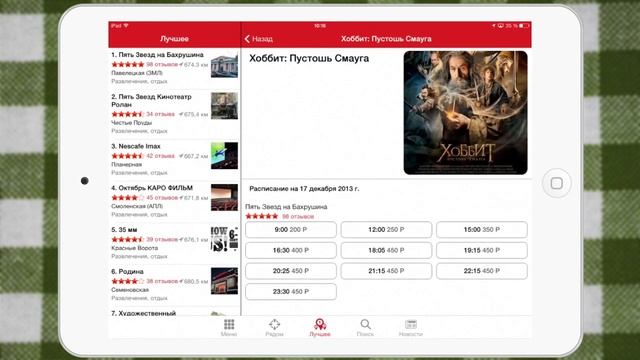Tap the Родина cinema thumbnail

224,281
